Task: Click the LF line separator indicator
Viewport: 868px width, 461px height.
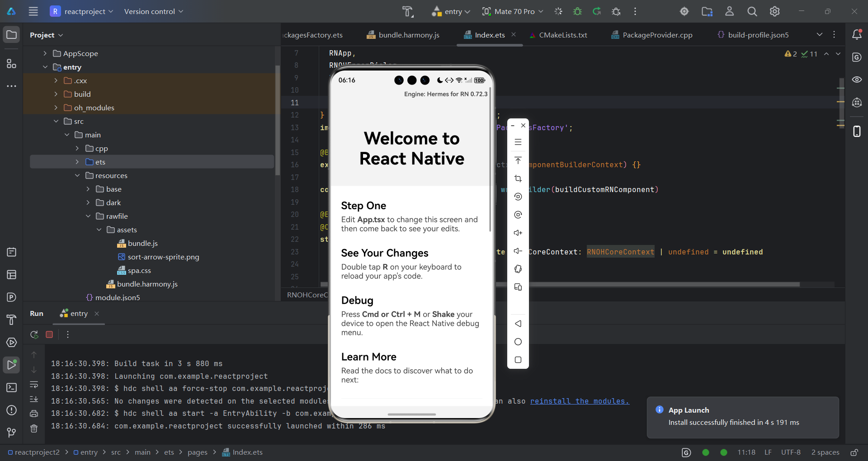Action: pos(768,452)
